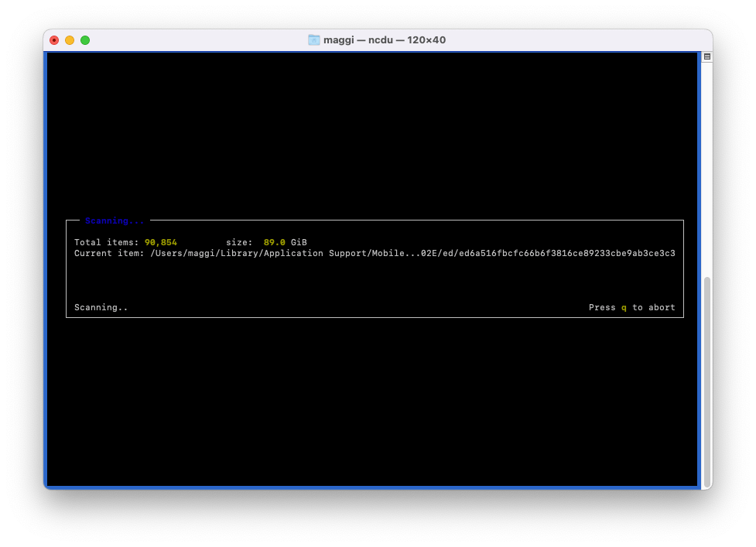Click empty terminal area below scanning dialog
This screenshot has height=547, width=756.
(x=371, y=402)
